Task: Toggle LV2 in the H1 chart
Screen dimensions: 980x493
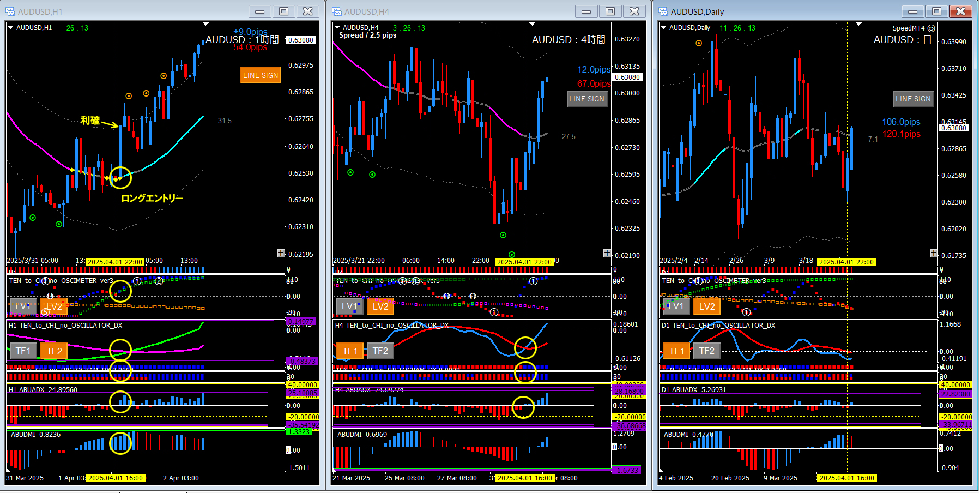Action: 54,306
